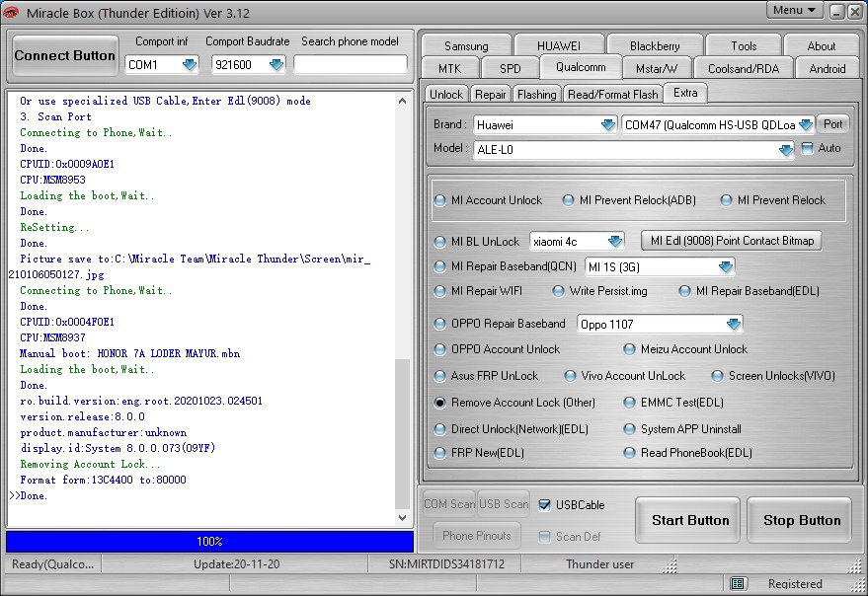
Task: Click the log scrollbar down arrow
Action: coord(403,518)
